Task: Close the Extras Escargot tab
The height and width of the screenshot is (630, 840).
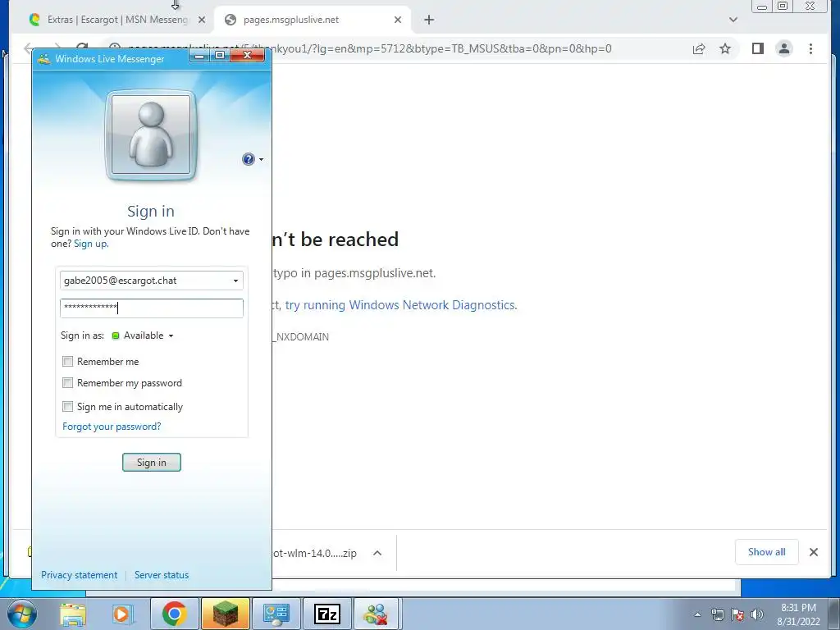Action: pyautogui.click(x=202, y=20)
